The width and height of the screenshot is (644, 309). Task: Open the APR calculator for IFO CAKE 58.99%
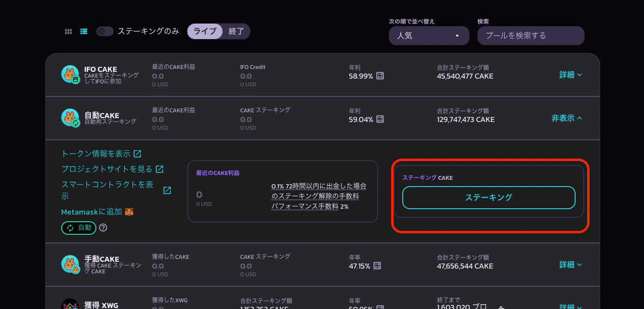[380, 76]
